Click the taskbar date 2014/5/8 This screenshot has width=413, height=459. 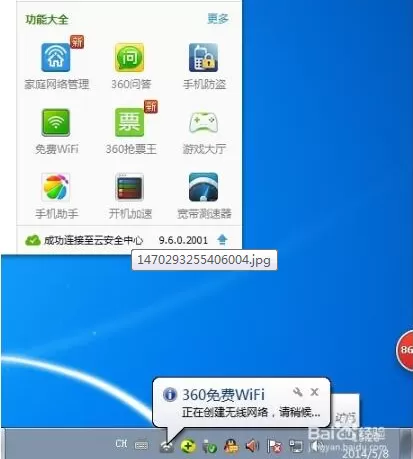(365, 453)
